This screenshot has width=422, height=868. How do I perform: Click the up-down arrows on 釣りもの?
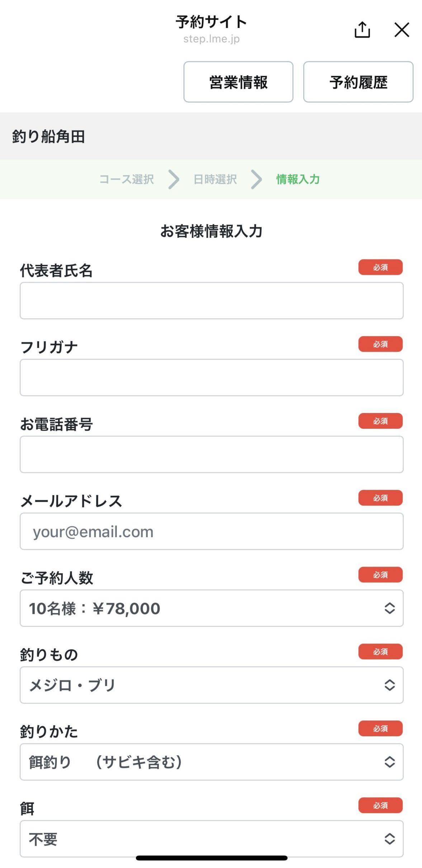tap(390, 685)
